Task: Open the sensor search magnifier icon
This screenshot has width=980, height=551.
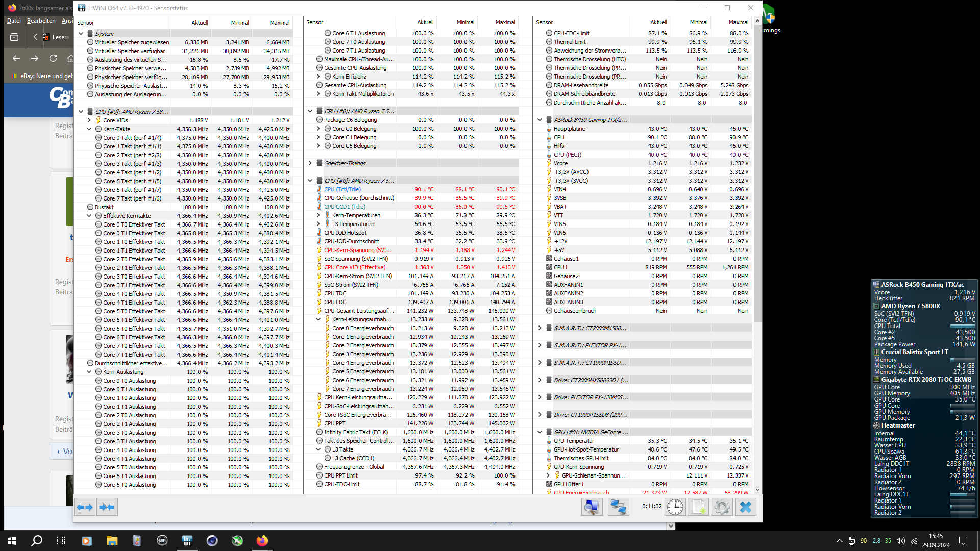Action: (592, 507)
